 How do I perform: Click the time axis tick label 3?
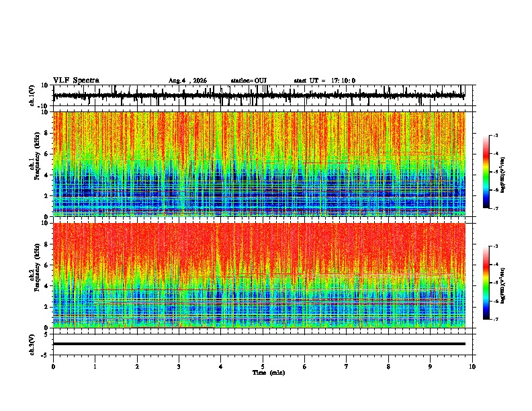coord(179,367)
